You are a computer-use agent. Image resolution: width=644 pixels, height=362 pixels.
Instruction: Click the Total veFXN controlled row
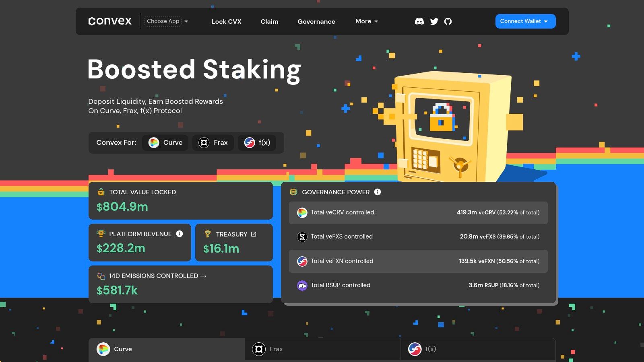(418, 261)
